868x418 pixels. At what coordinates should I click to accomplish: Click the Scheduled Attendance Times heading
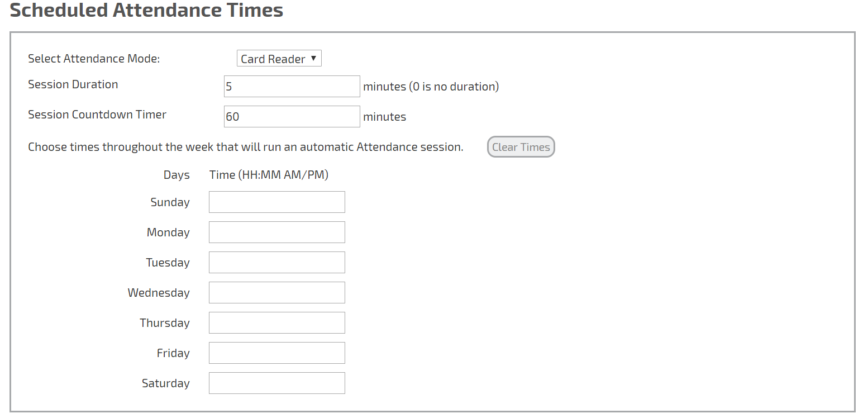click(146, 10)
